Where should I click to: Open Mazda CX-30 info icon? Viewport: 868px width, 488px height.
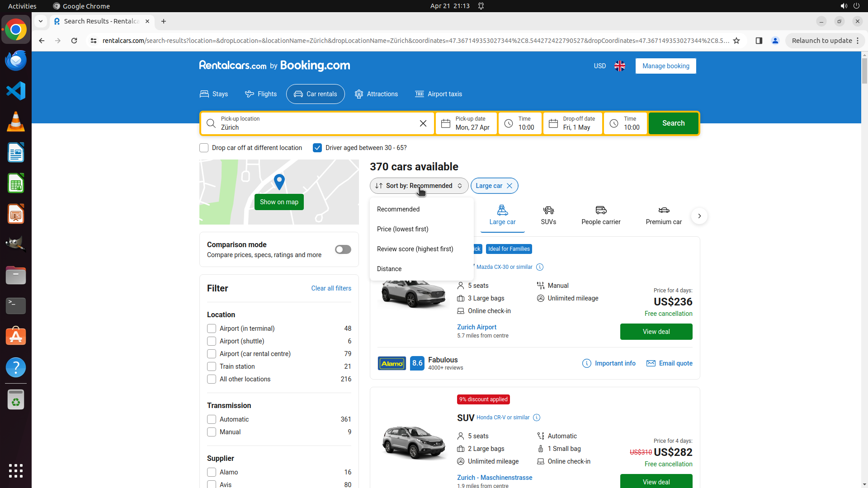pyautogui.click(x=540, y=267)
